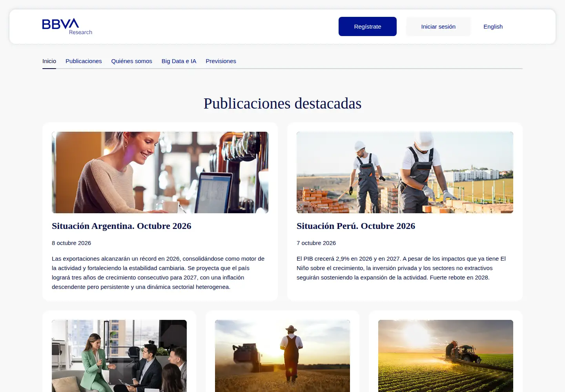565x392 pixels.
Task: Open the tractor spraying crops image
Action: [446, 356]
